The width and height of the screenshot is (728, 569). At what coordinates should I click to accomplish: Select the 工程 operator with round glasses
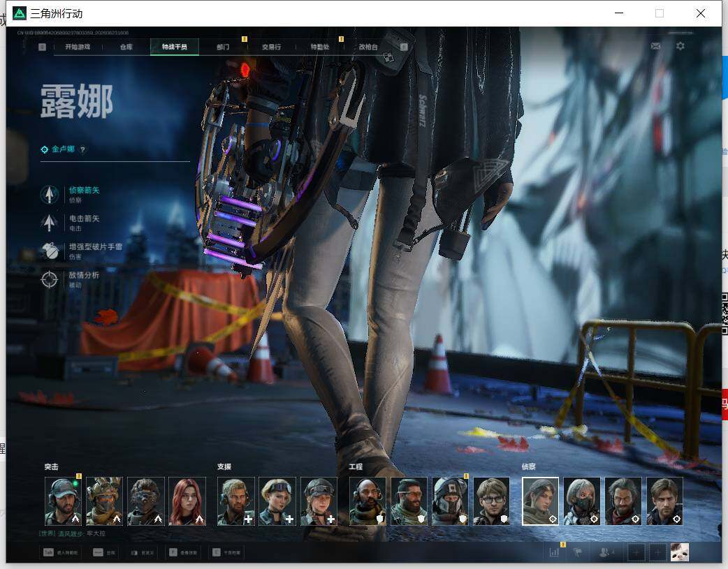coord(492,501)
